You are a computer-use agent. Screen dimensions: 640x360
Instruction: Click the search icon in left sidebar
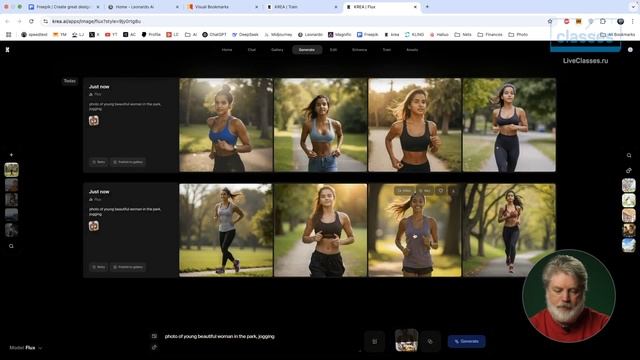(11, 246)
